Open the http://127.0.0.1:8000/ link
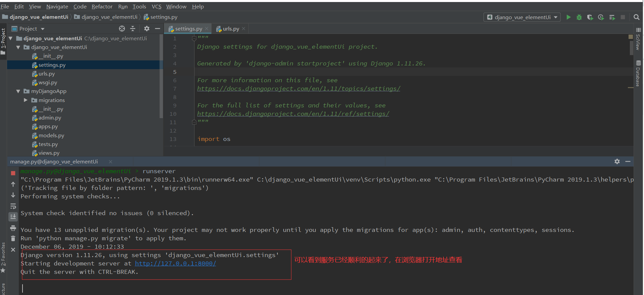The height and width of the screenshot is (295, 644). pyautogui.click(x=175, y=263)
